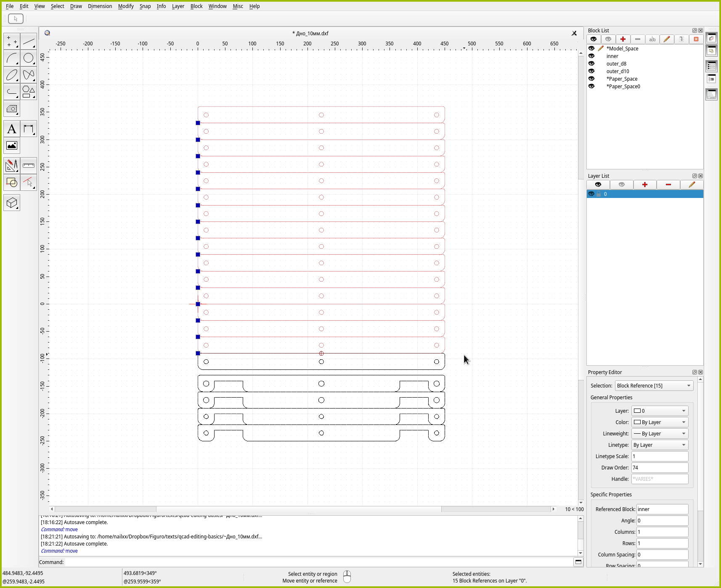Toggle visibility of the inner block

[x=591, y=56]
